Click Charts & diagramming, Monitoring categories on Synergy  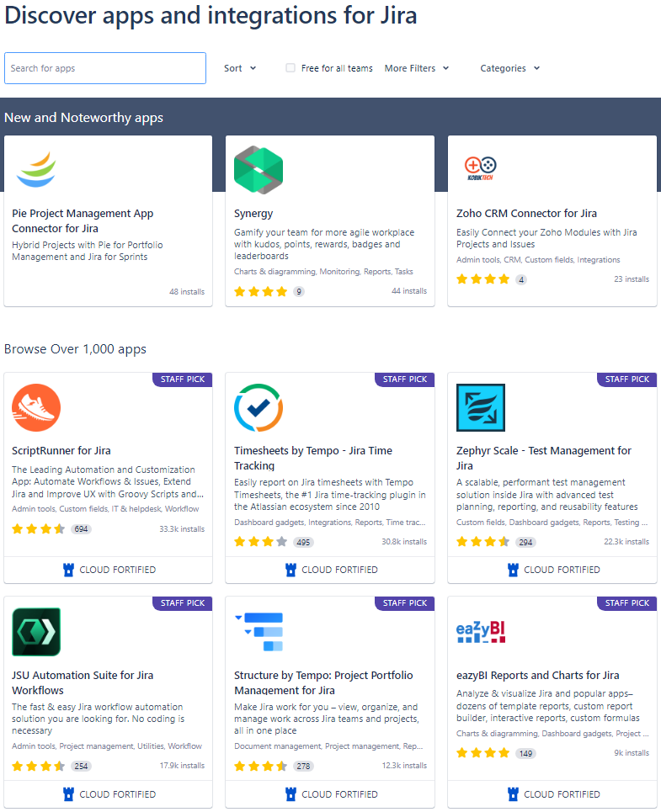point(323,271)
